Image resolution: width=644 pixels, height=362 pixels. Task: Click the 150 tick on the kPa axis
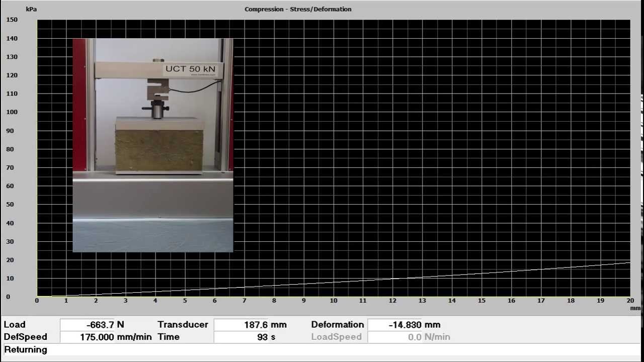(12, 20)
